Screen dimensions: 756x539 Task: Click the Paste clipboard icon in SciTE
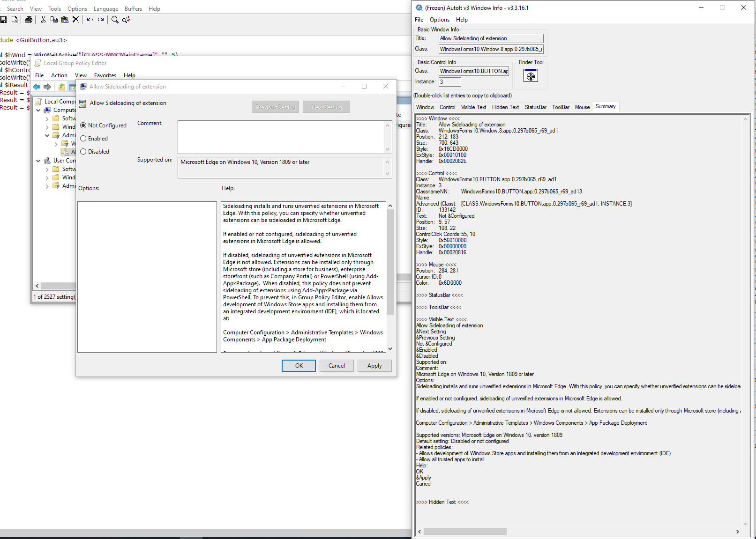[x=65, y=20]
